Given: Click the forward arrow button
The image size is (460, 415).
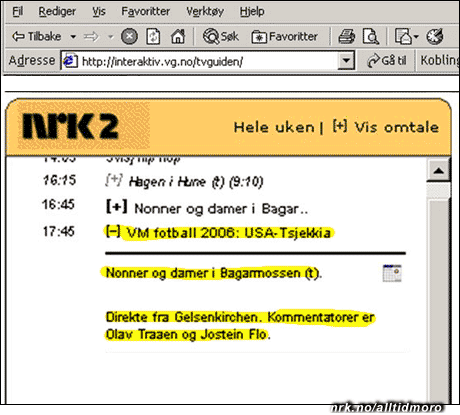Looking at the screenshot, I should click(x=91, y=37).
